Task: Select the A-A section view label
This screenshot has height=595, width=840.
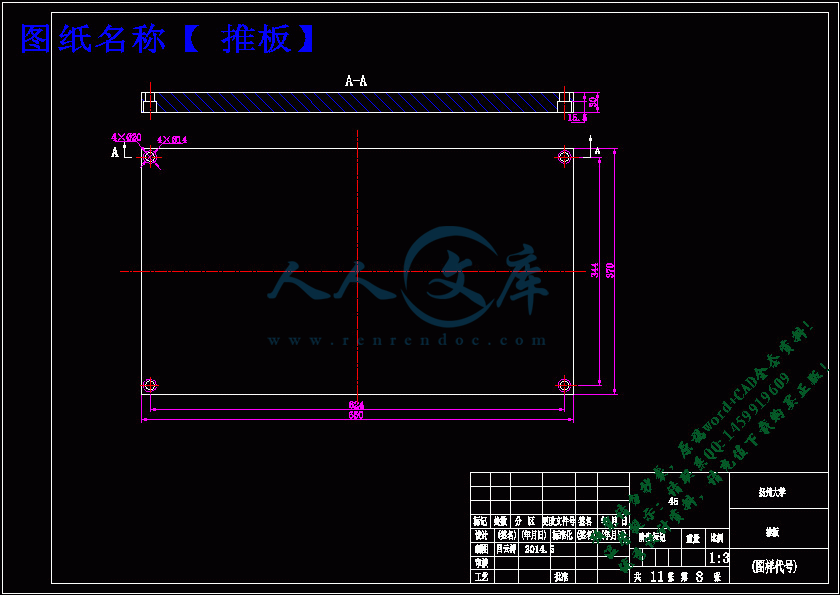Action: pos(356,81)
